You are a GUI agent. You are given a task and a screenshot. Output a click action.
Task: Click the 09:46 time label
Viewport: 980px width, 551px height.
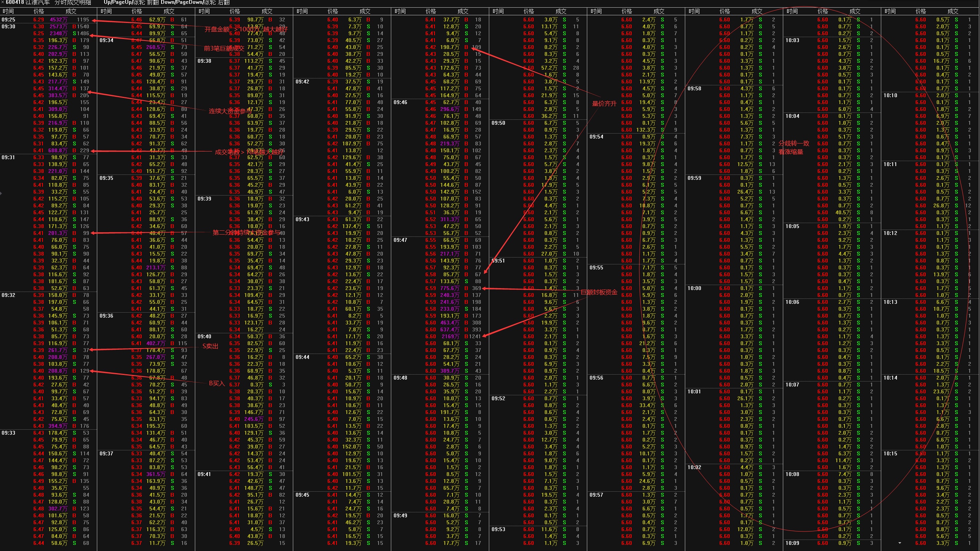pyautogui.click(x=400, y=102)
